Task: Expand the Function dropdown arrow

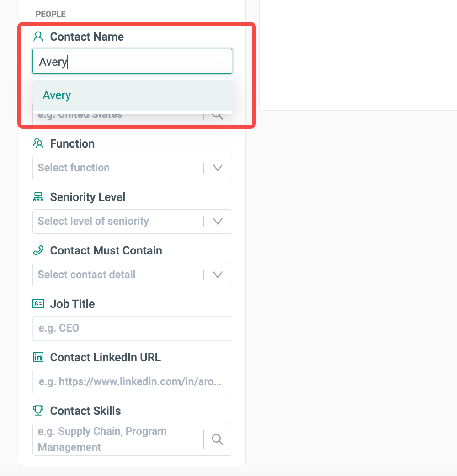Action: [x=218, y=168]
